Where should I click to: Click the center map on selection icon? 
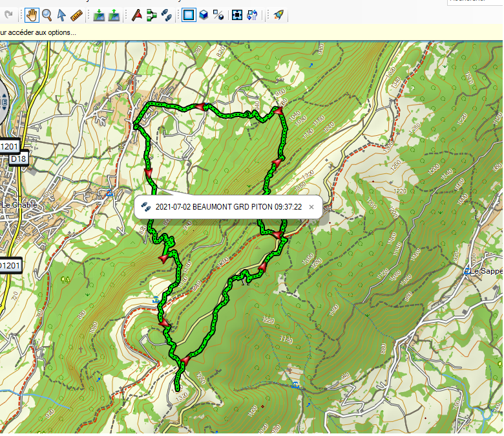click(237, 14)
